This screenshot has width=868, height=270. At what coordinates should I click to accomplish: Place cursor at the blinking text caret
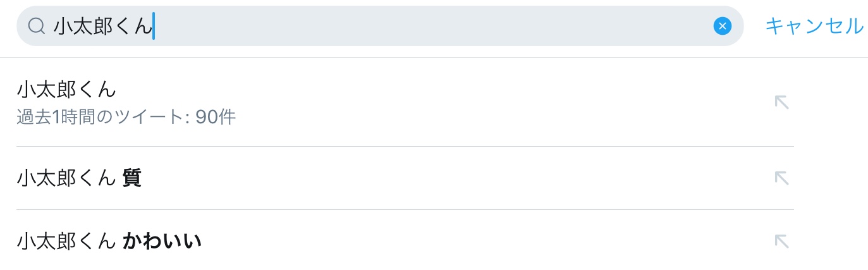(x=154, y=26)
